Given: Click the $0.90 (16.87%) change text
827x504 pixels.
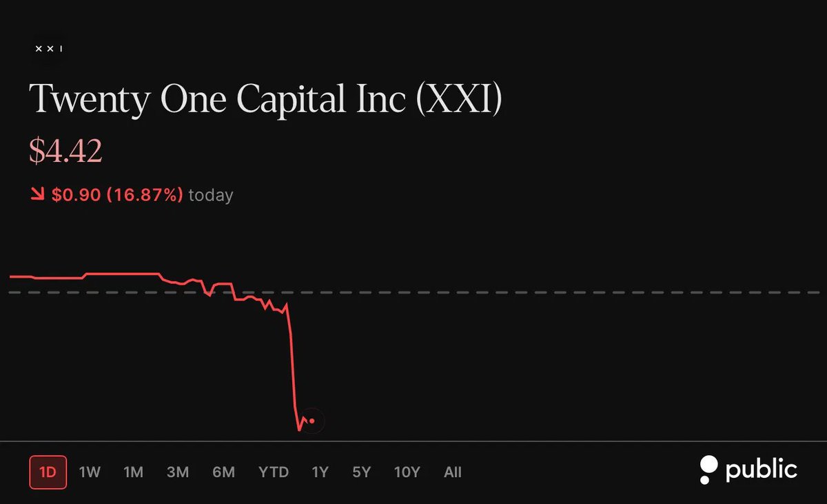Looking at the screenshot, I should pyautogui.click(x=117, y=195).
